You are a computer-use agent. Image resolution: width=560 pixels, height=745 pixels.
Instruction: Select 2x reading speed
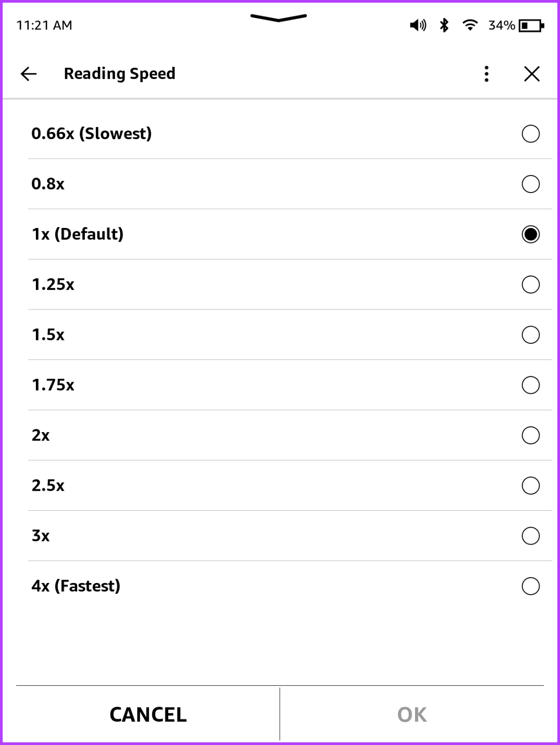[530, 436]
